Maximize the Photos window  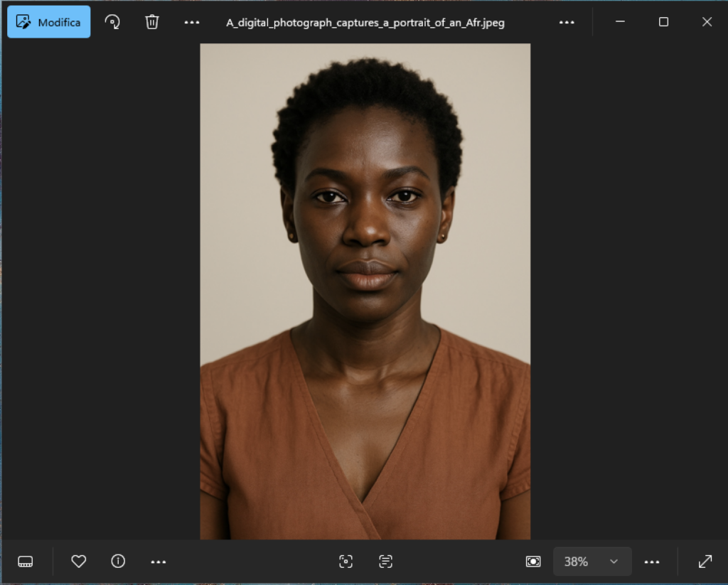click(663, 22)
